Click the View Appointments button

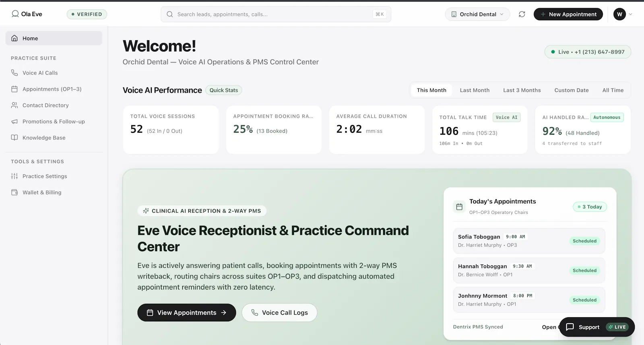coord(187,313)
